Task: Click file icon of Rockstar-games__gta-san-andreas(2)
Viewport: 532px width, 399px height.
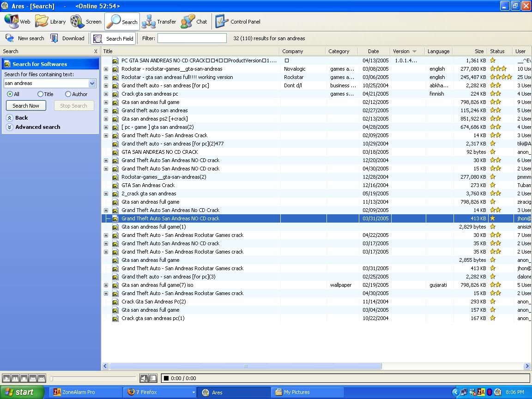Action: click(x=115, y=177)
